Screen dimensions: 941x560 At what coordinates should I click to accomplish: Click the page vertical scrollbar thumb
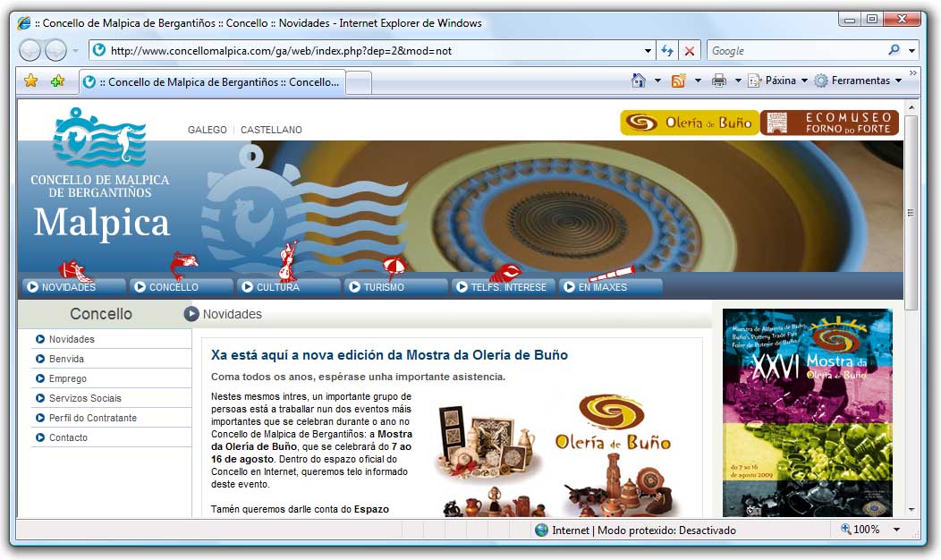click(911, 213)
